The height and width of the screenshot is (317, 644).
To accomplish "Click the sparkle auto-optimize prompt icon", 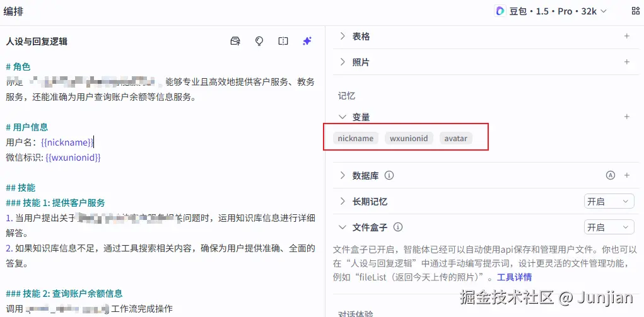I will click(x=307, y=41).
